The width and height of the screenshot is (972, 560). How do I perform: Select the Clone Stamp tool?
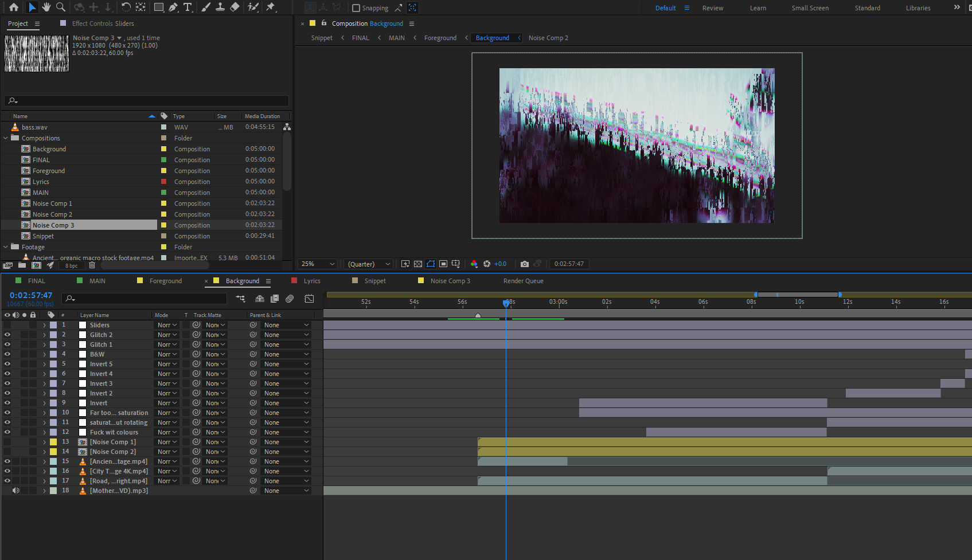tap(220, 7)
